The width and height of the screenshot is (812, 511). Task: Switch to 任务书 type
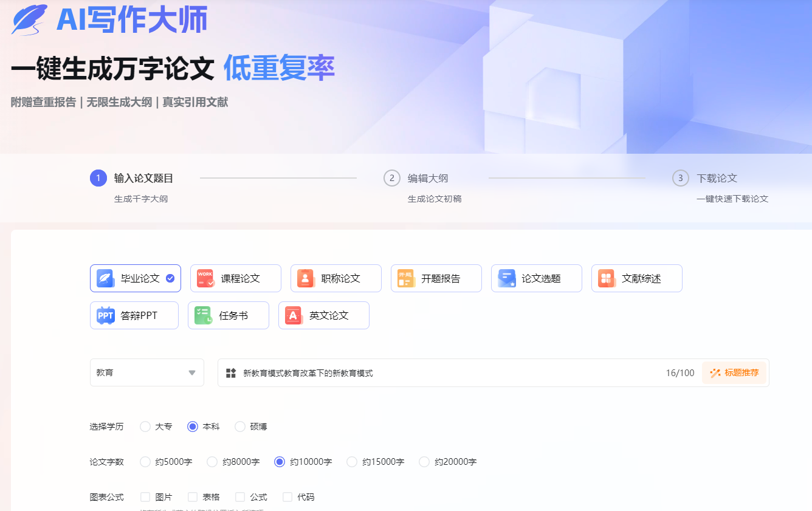point(229,315)
